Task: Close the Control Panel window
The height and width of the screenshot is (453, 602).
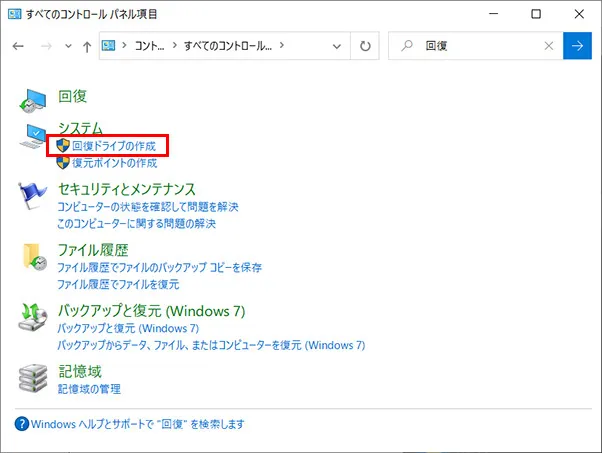Action: pos(579,14)
